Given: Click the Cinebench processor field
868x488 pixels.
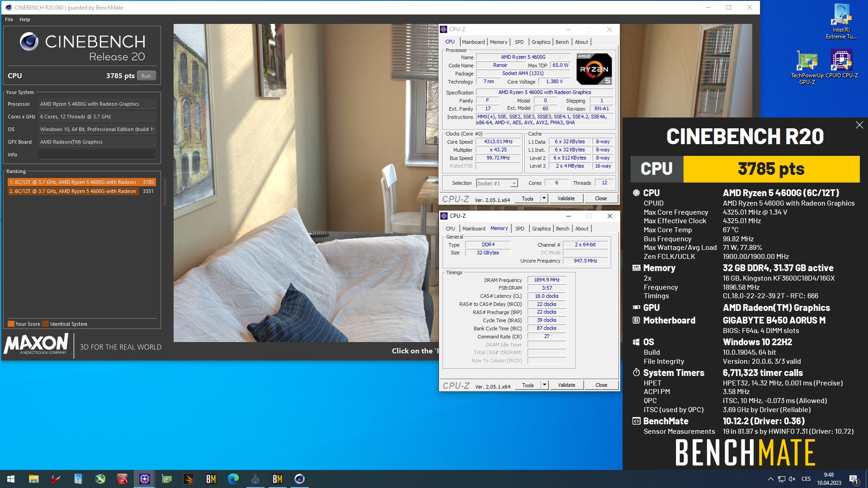Looking at the screenshot, I should (x=97, y=104).
